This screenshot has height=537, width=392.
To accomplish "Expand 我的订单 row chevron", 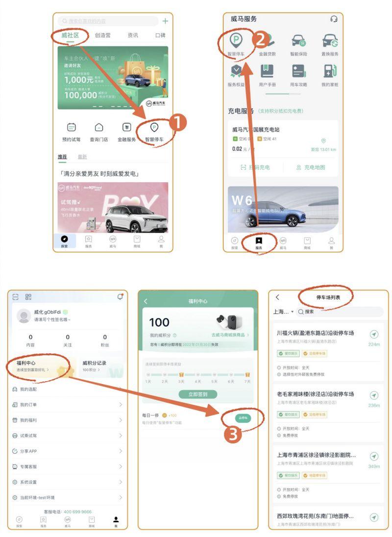I will pyautogui.click(x=121, y=405).
